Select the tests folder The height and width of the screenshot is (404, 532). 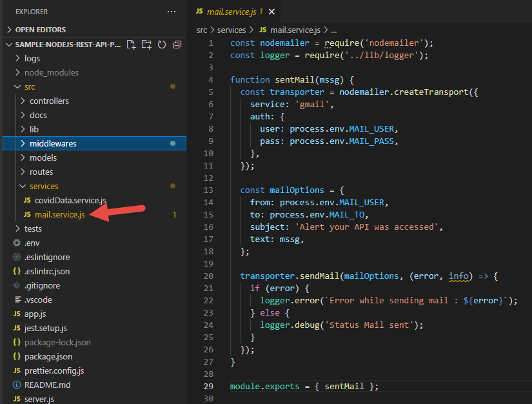[35, 228]
